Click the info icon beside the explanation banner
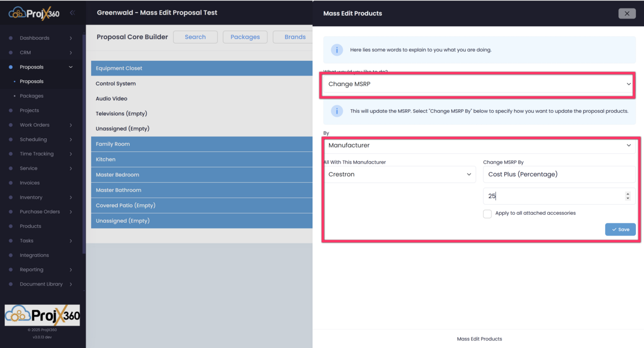The height and width of the screenshot is (348, 644). [337, 50]
